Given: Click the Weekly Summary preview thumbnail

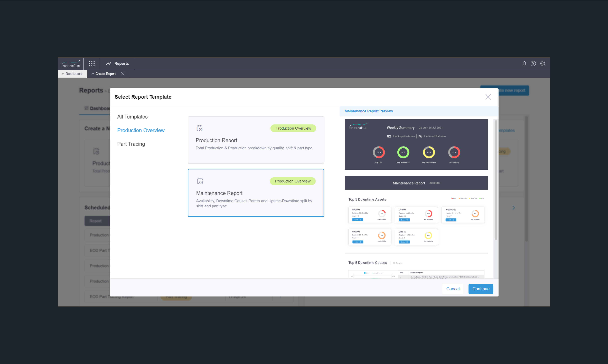Looking at the screenshot, I should 416,145.
